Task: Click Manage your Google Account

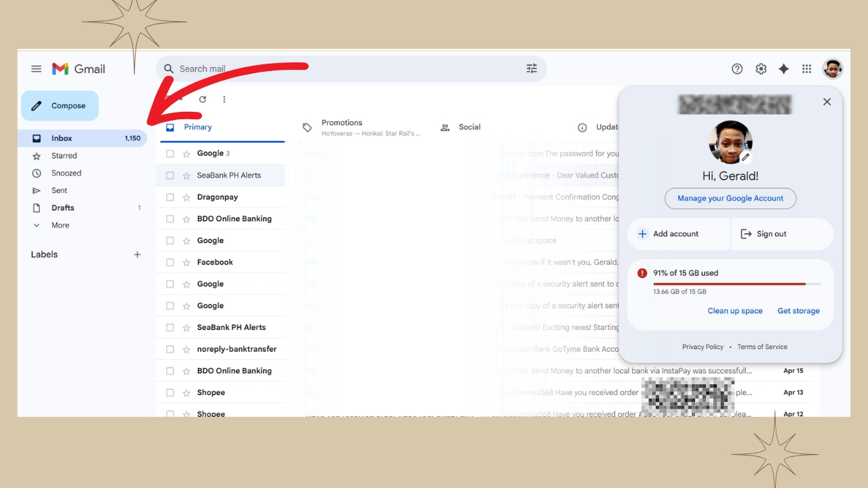Action: coord(730,199)
